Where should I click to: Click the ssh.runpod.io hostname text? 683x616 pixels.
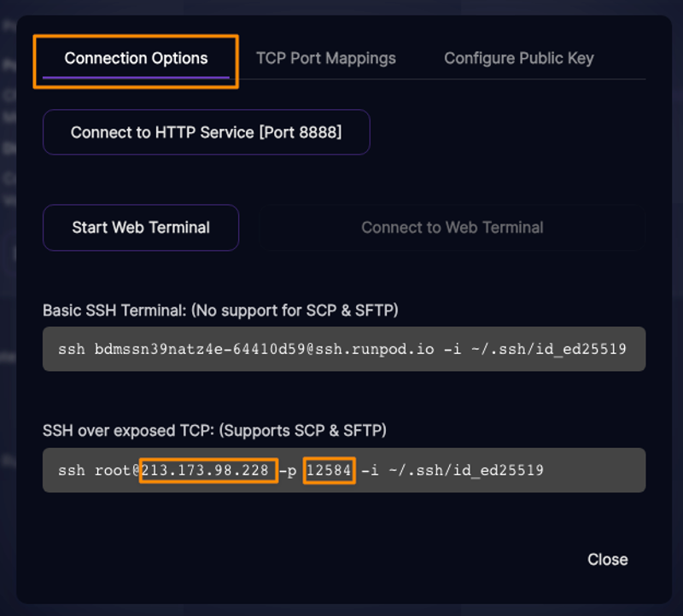click(375, 349)
